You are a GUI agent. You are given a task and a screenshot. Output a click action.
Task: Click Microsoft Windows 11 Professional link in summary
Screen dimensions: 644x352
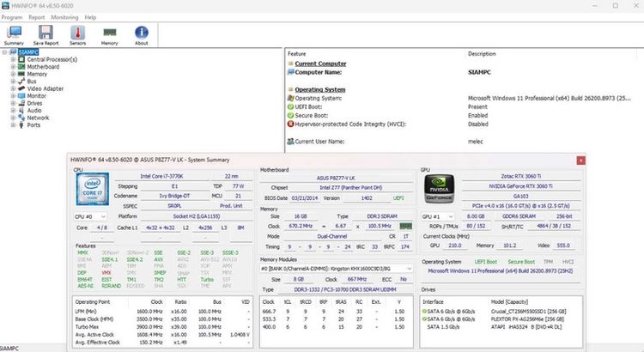click(x=501, y=271)
